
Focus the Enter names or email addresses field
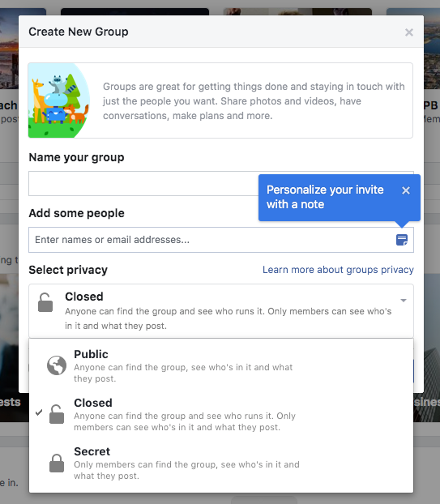tap(211, 240)
